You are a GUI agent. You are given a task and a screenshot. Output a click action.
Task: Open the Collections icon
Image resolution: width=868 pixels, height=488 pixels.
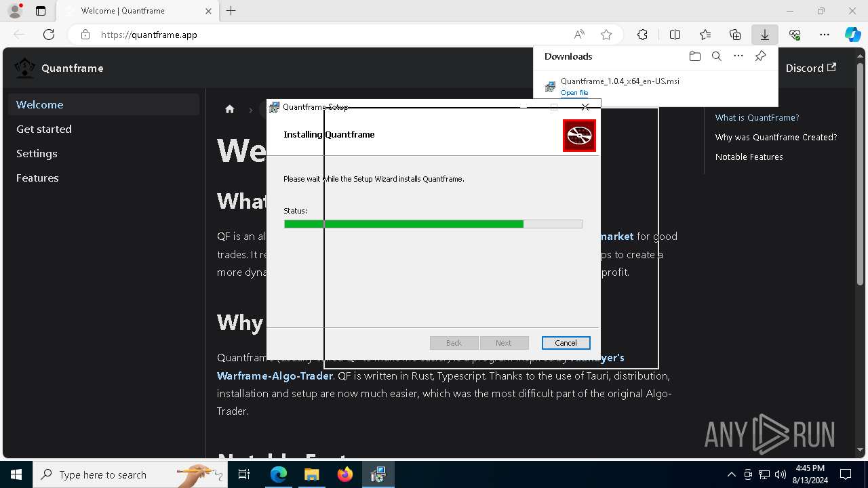[x=735, y=35]
